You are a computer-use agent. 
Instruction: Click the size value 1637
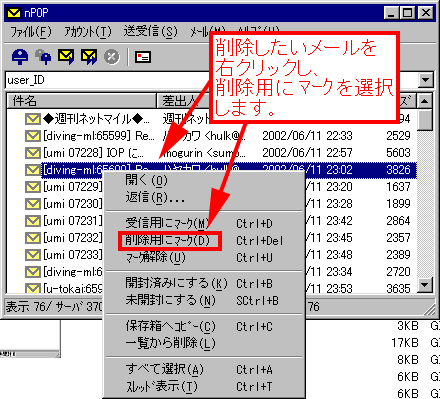[398, 187]
